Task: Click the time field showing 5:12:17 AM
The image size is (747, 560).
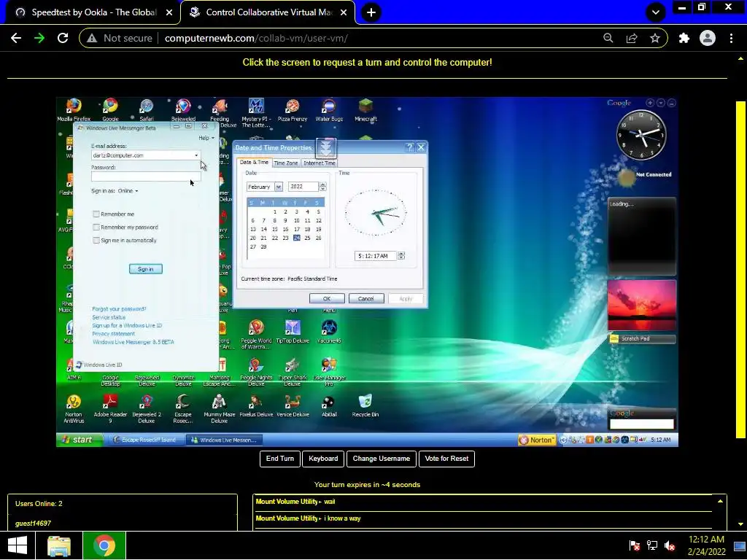Action: 375,256
